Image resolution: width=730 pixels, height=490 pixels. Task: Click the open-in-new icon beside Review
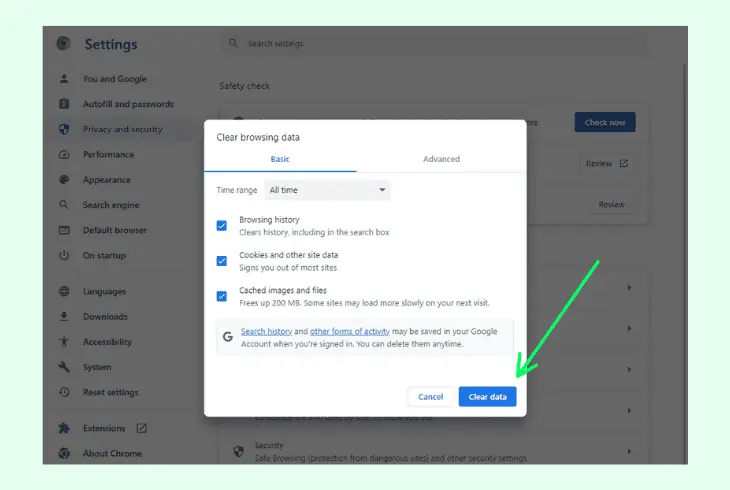[624, 163]
